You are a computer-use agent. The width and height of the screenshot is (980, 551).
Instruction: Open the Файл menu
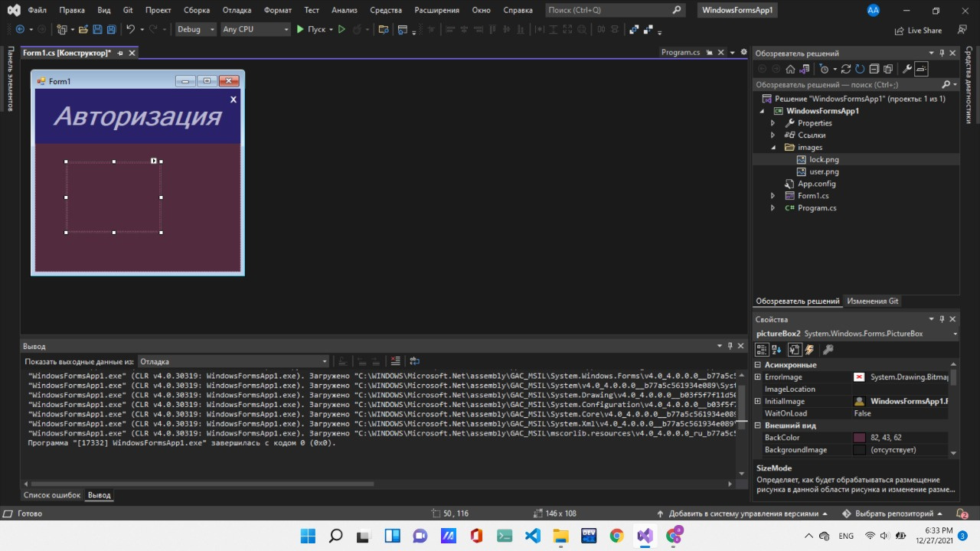pyautogui.click(x=38, y=10)
